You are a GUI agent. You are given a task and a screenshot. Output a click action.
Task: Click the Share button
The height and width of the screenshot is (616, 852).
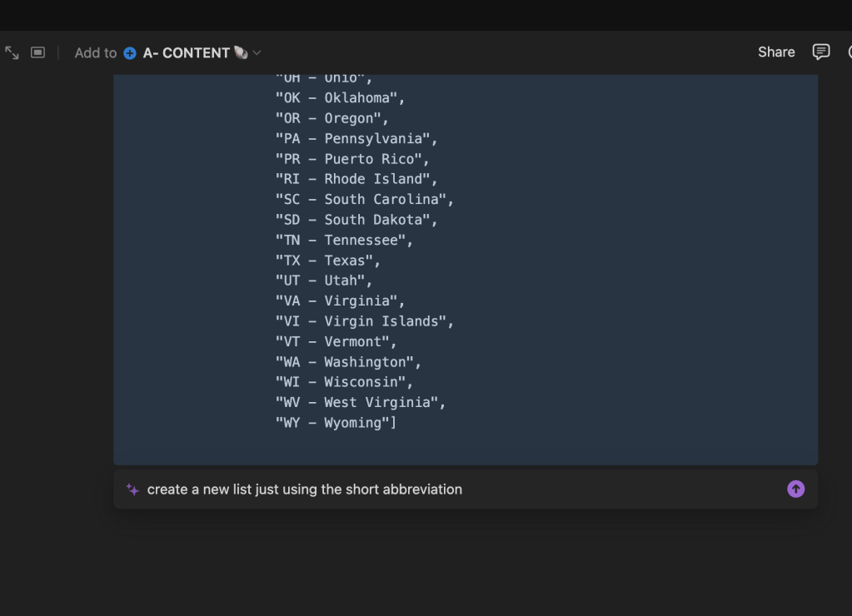tap(776, 52)
